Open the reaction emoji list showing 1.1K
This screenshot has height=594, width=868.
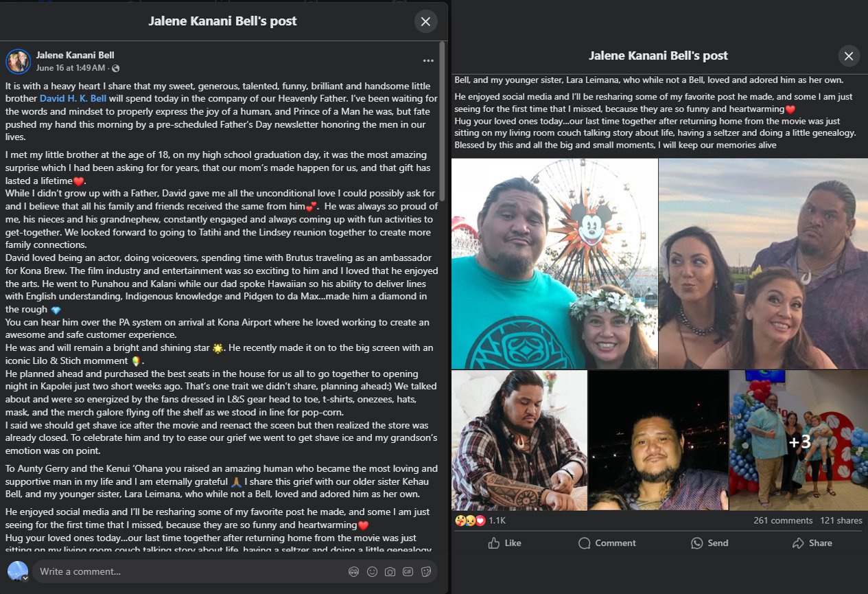point(480,521)
